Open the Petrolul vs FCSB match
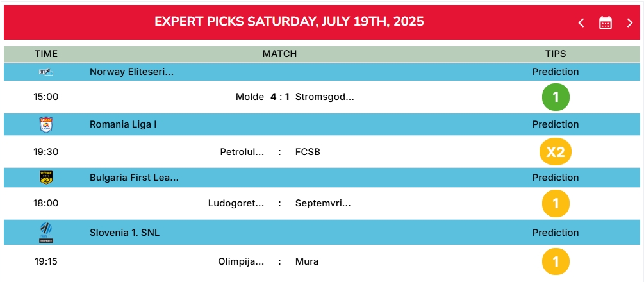 (x=270, y=152)
